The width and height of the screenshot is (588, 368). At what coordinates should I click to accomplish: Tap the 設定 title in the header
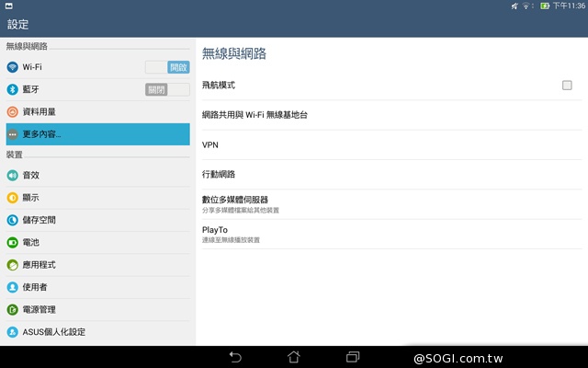18,25
